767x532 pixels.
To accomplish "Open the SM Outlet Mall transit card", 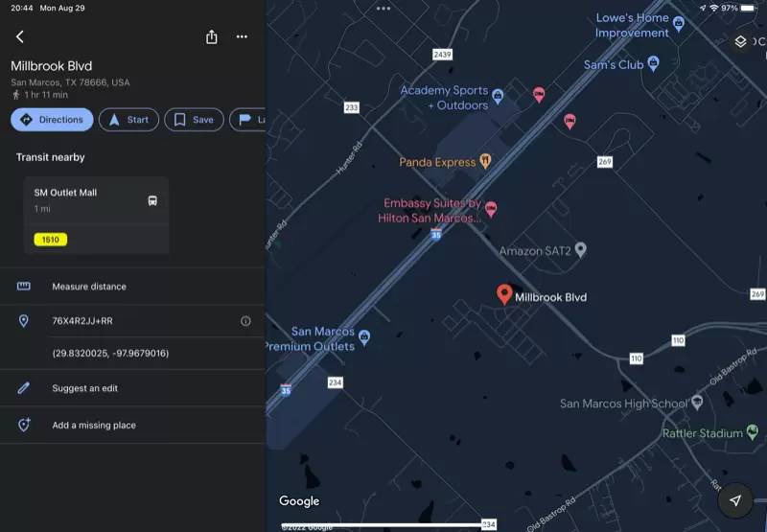I will [97, 215].
